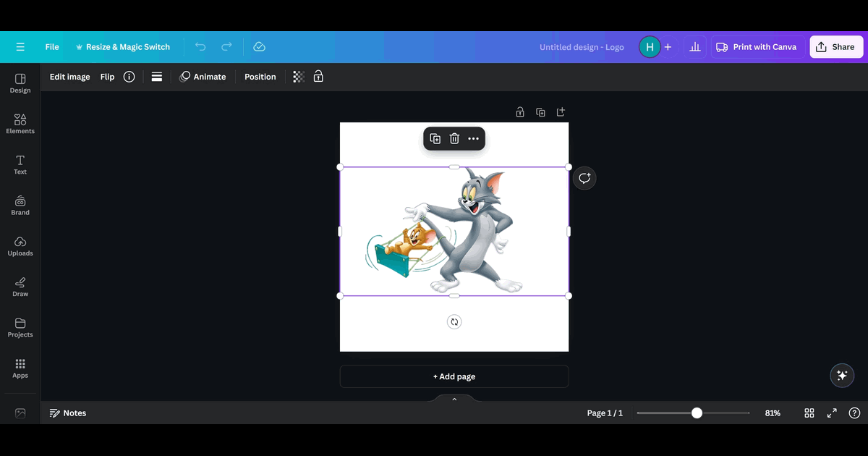Click the Animate button
This screenshot has width=868, height=456.
pyautogui.click(x=203, y=77)
